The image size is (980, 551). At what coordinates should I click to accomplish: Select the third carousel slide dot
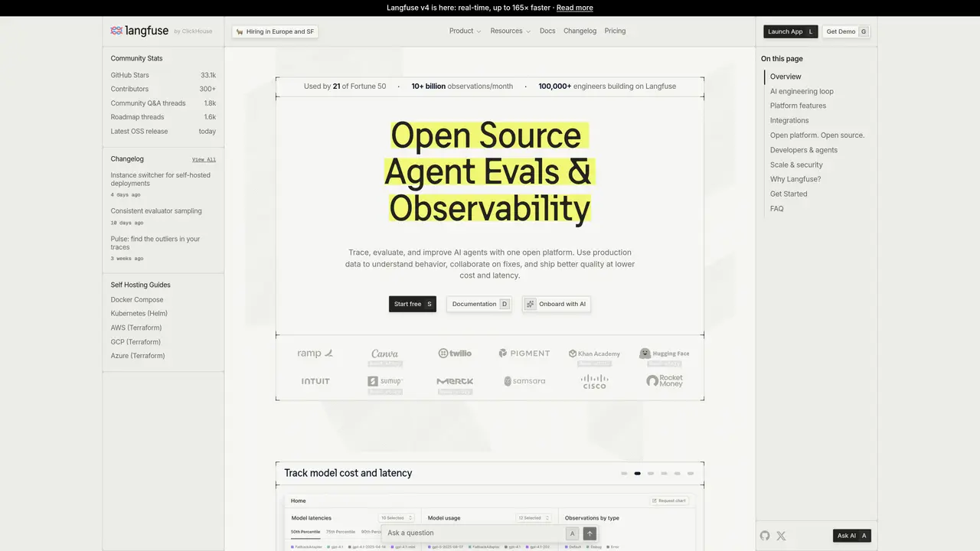click(x=651, y=474)
